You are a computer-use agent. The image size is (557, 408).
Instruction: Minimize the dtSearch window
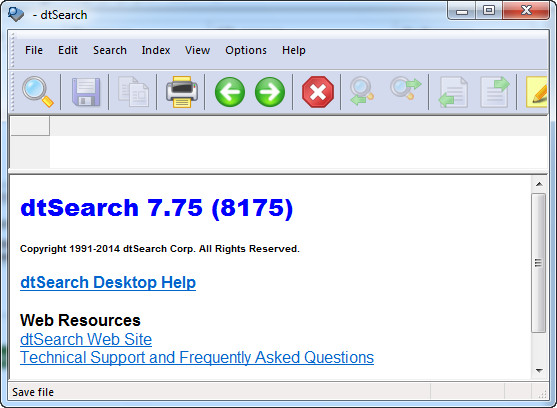click(x=462, y=11)
